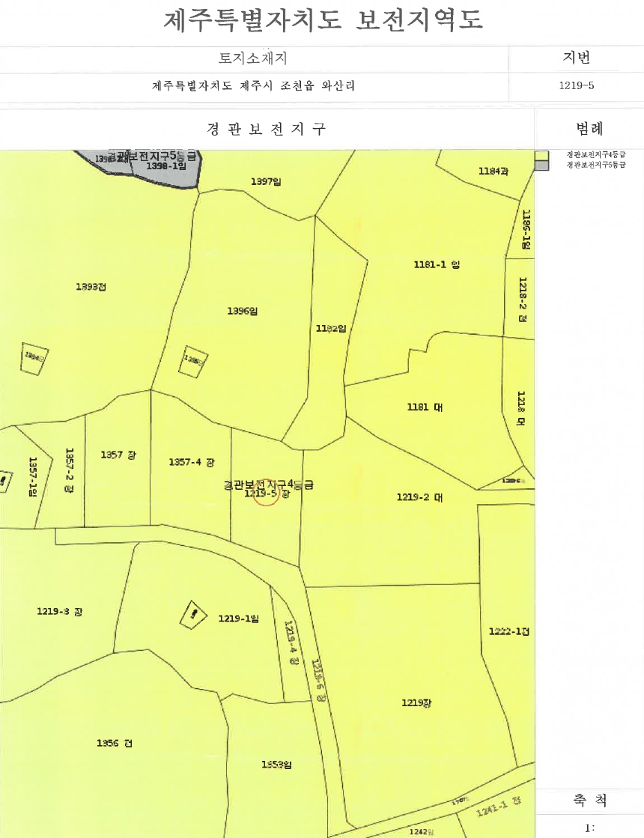Screen dimensions: 644x838
Task: Click the red circle marker on parcel 1219-5
Action: click(x=266, y=494)
